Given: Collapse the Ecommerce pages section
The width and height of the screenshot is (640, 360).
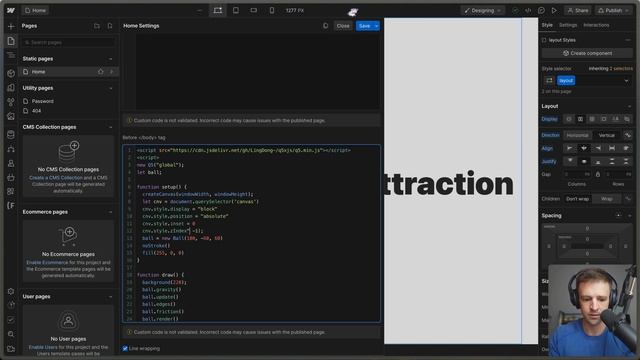Looking at the screenshot, I should coord(110,212).
